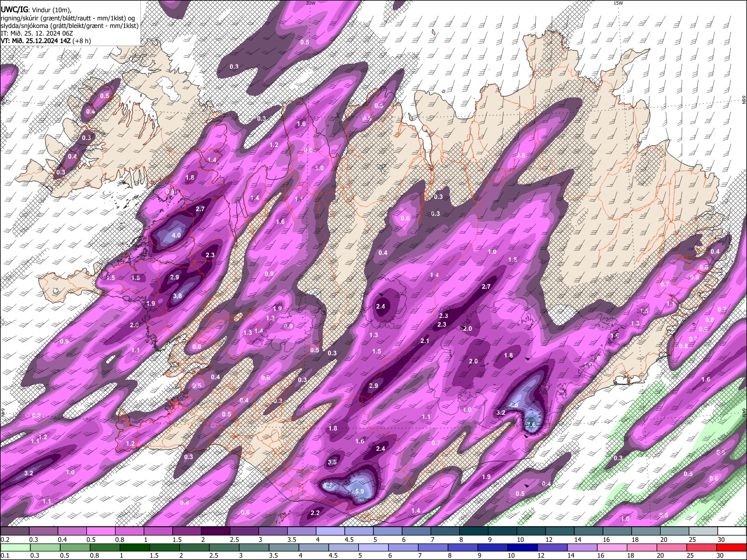The image size is (747, 560).
Task: Pick the upper legend swatch between 3 and 3.5
Action: tap(273, 531)
